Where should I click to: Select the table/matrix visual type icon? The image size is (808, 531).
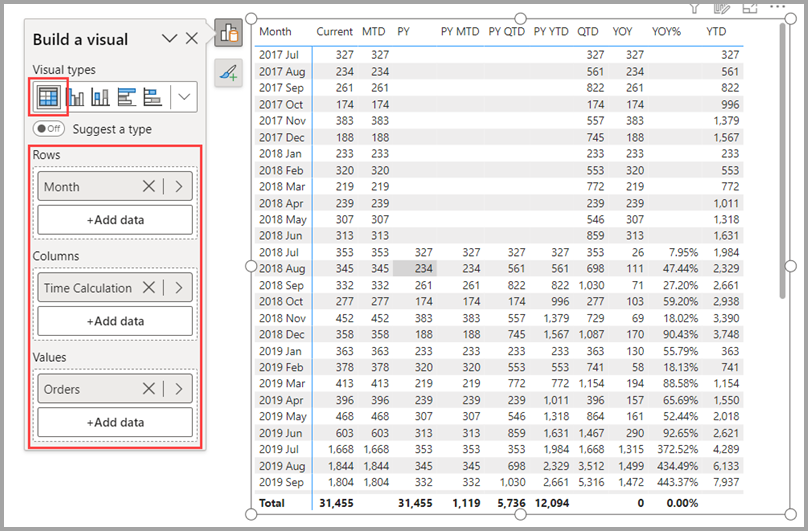click(47, 97)
